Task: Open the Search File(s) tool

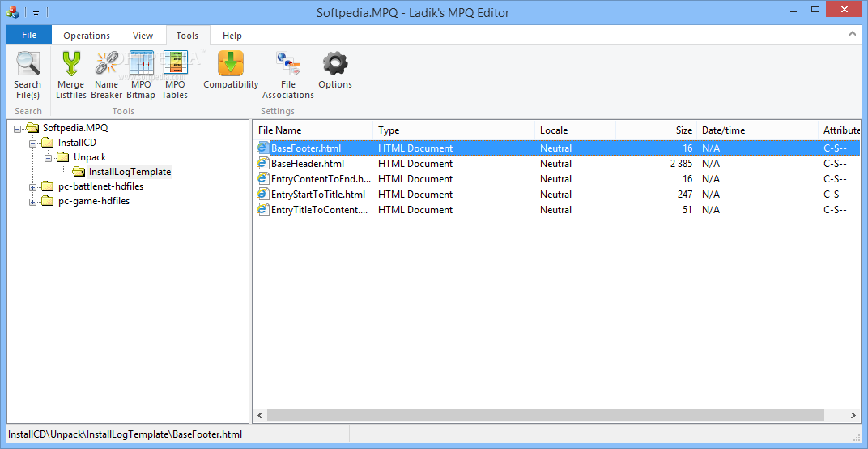Action: (28, 75)
